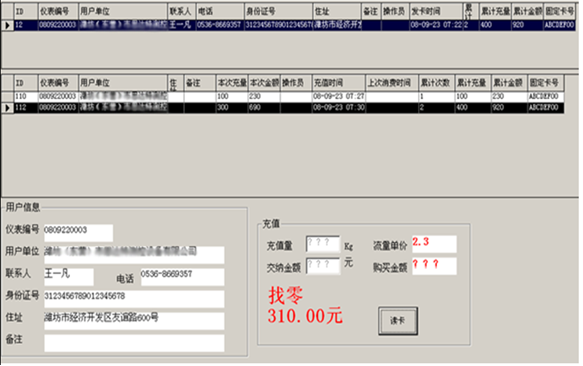
Task: Click the 身份证号 field in 用户信息
Action: tap(134, 299)
